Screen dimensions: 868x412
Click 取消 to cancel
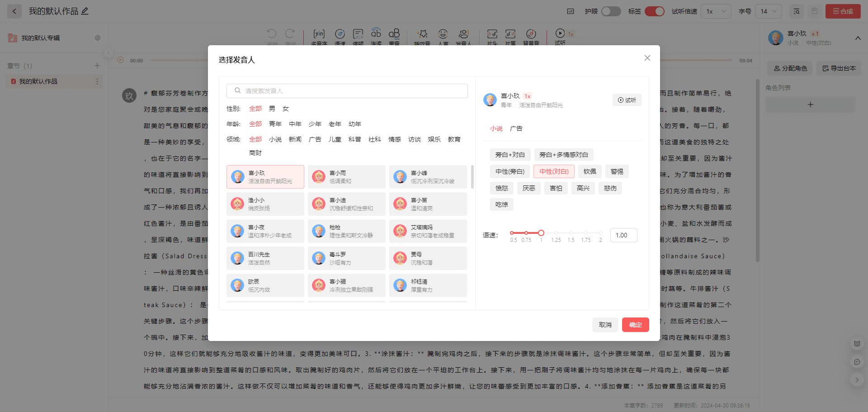pyautogui.click(x=605, y=325)
